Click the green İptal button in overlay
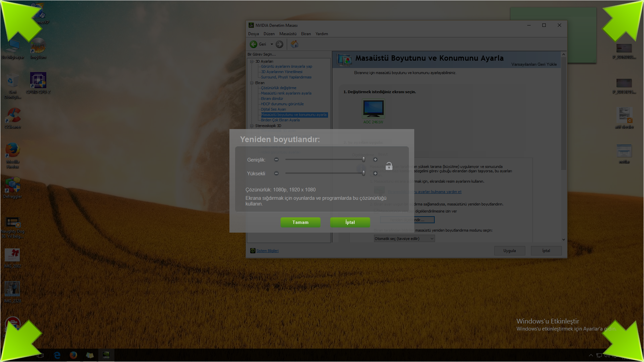 350,222
